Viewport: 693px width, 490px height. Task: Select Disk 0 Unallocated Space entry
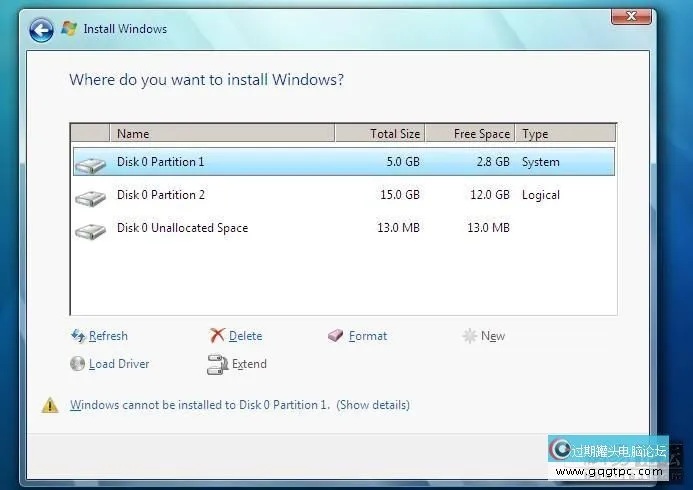tap(182, 228)
